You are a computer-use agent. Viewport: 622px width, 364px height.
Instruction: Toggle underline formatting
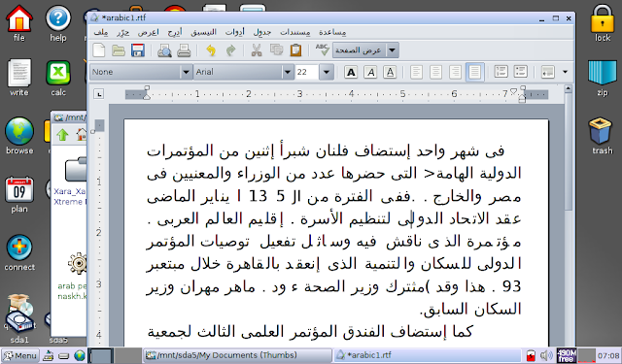pos(390,72)
